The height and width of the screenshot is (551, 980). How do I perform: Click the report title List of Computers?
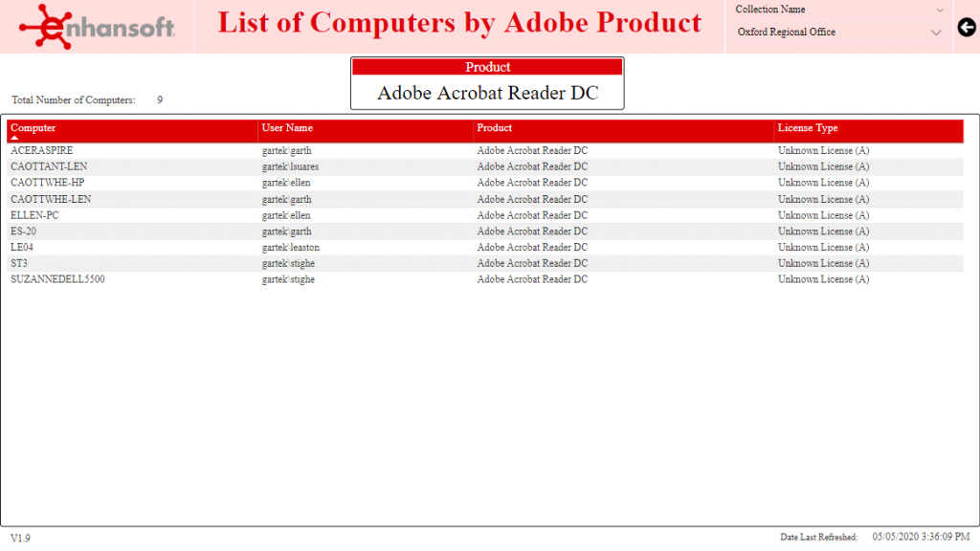(459, 23)
